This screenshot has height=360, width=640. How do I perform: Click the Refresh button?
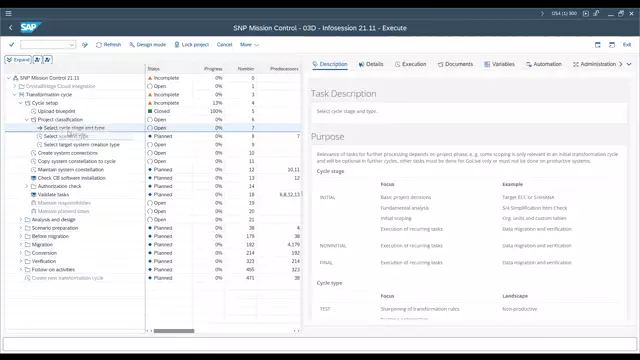pos(109,44)
